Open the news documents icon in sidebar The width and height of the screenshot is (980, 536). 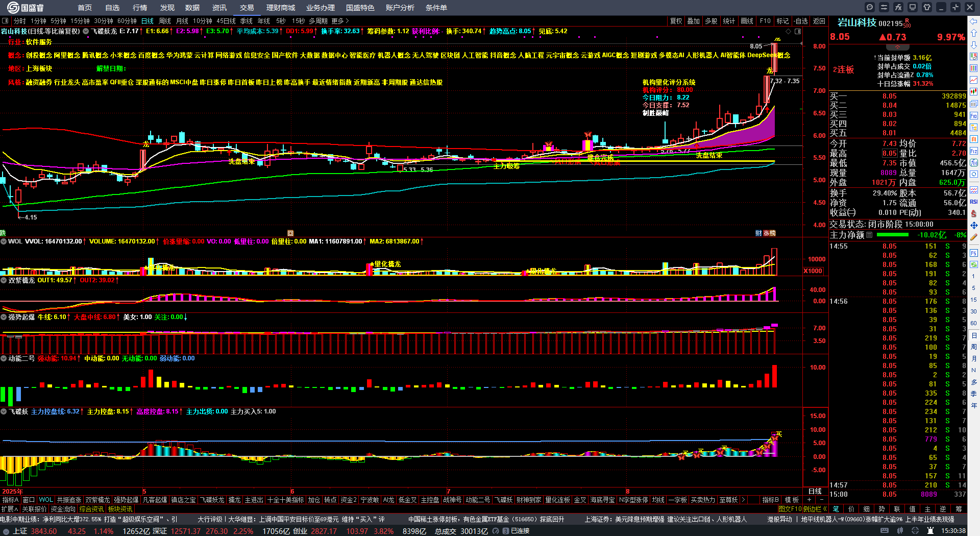pos(974,104)
